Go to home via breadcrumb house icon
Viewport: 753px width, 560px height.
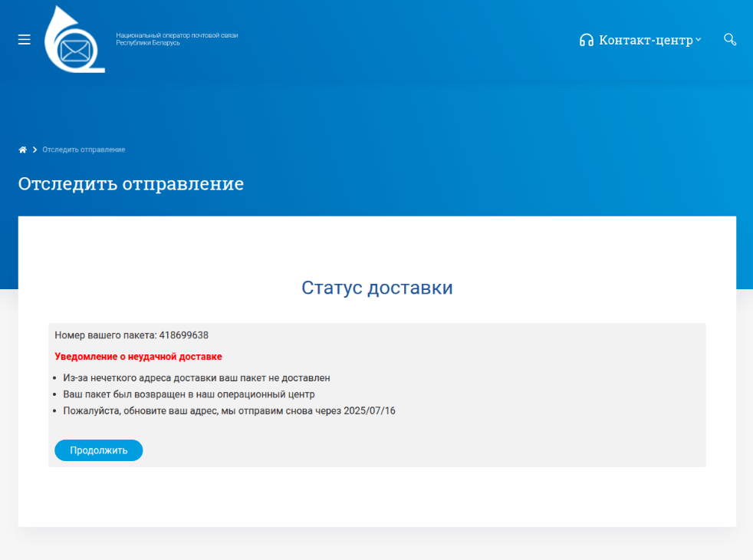(x=22, y=150)
